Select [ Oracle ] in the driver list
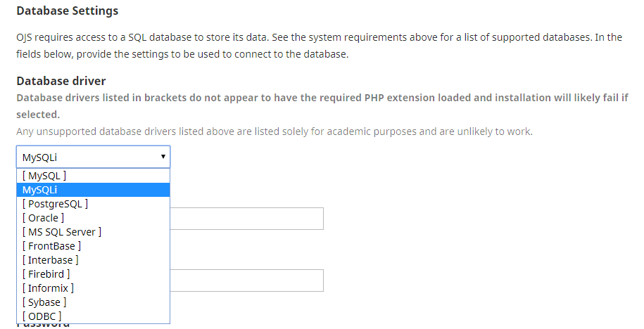644x329 pixels. (44, 218)
